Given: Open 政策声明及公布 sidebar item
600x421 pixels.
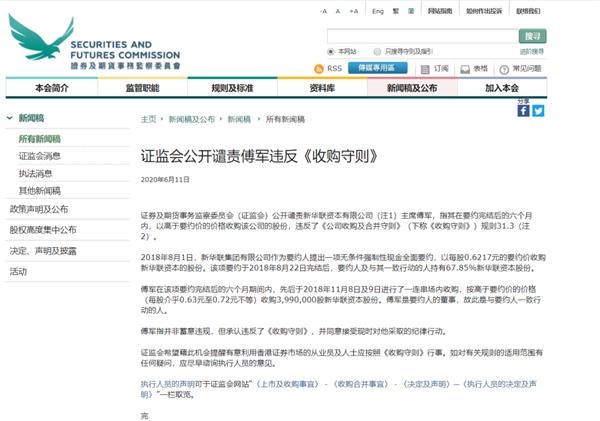Looking at the screenshot, I should pyautogui.click(x=39, y=209).
